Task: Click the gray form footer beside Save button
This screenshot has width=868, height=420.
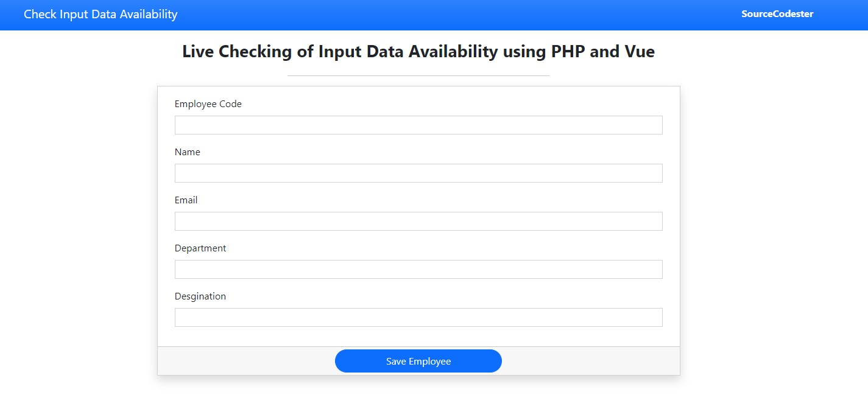Action: click(x=244, y=361)
